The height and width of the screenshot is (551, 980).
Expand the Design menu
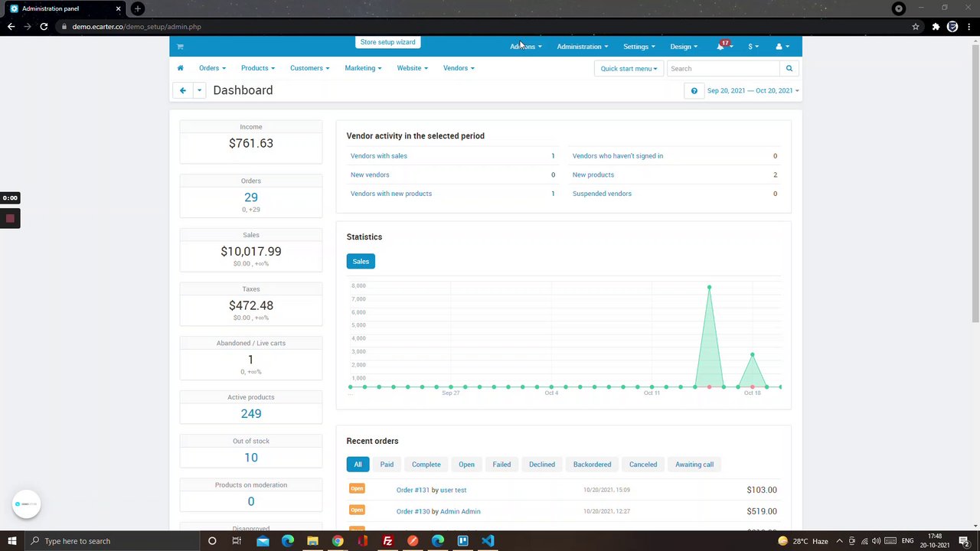click(684, 47)
